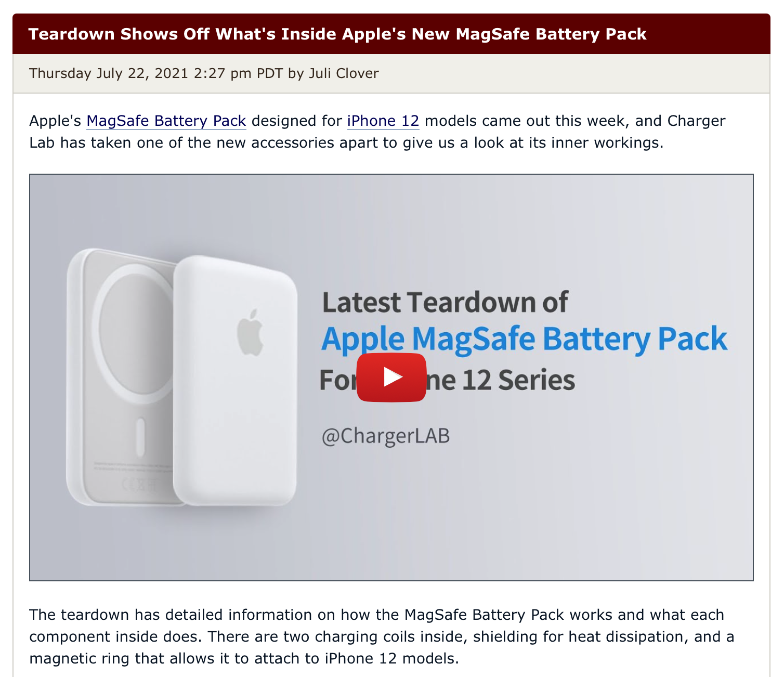Click author name Juli Clover
The height and width of the screenshot is (677, 784).
coord(344,73)
